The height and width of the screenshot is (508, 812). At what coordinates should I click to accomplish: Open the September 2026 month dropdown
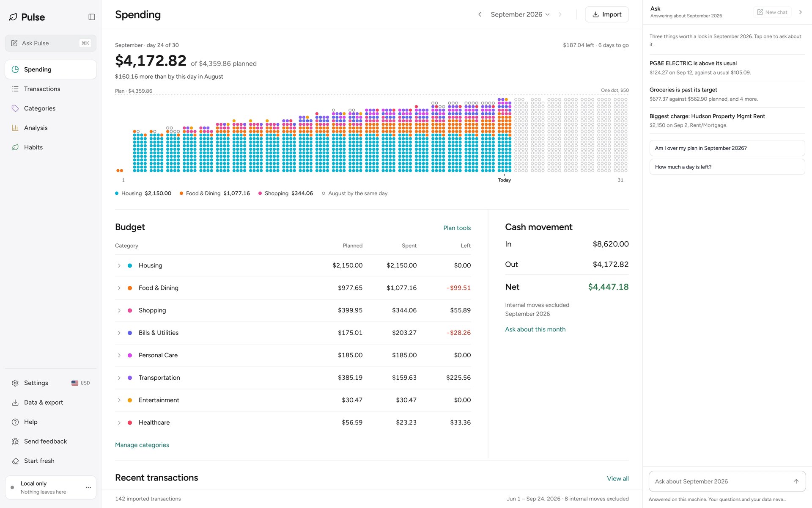coord(520,14)
